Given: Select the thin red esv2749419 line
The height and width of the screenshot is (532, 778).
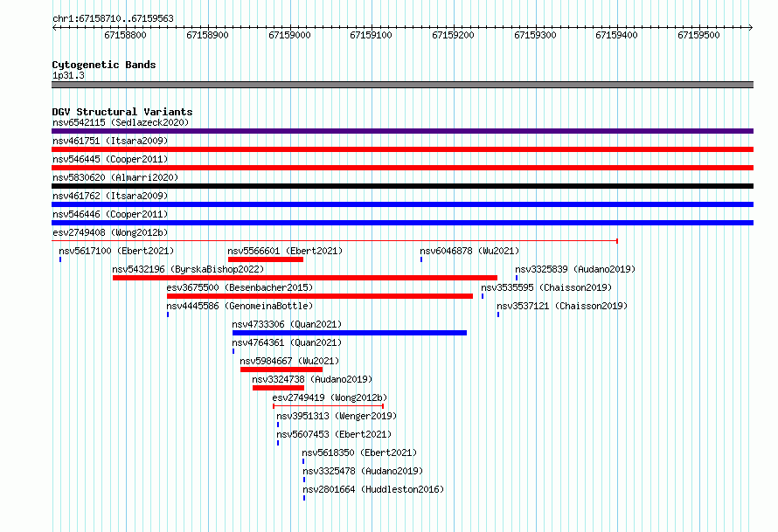Looking at the screenshot, I should pos(328,406).
